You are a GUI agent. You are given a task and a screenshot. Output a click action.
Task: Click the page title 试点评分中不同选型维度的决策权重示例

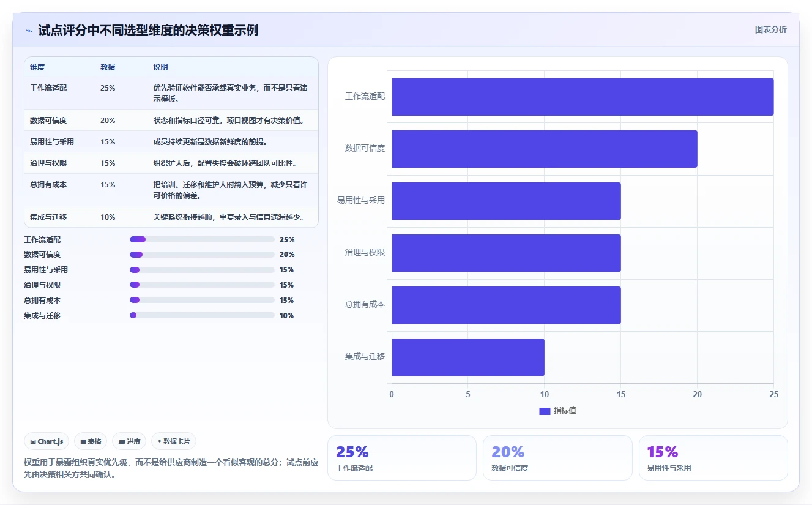148,31
